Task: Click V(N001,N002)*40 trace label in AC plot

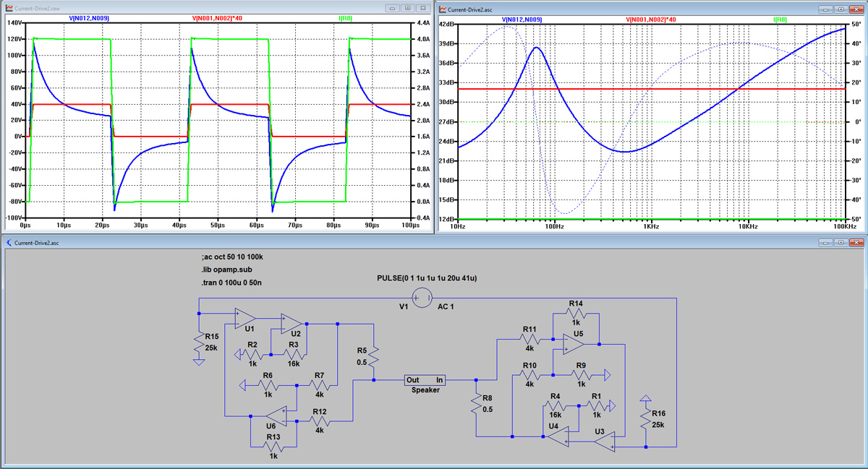Action: pyautogui.click(x=652, y=20)
